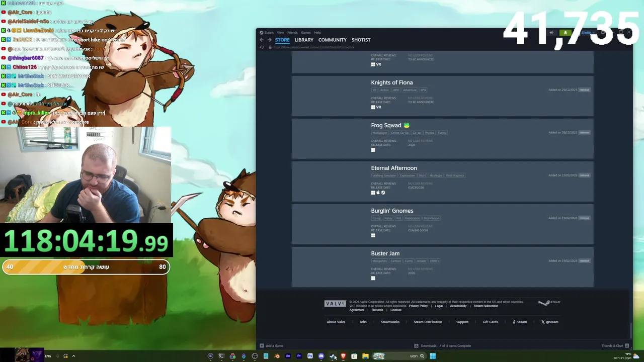
Task: Open the Steam Distribution link
Action: click(428, 322)
